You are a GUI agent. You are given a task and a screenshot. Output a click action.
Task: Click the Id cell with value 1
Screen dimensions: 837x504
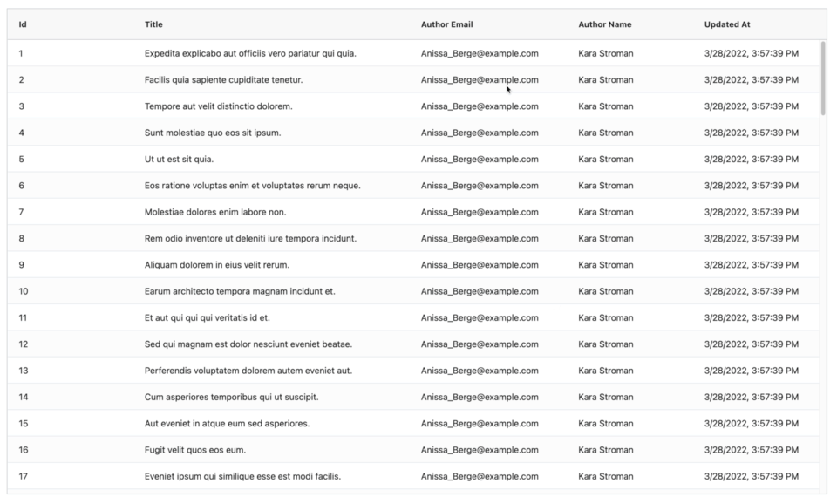pos(21,53)
